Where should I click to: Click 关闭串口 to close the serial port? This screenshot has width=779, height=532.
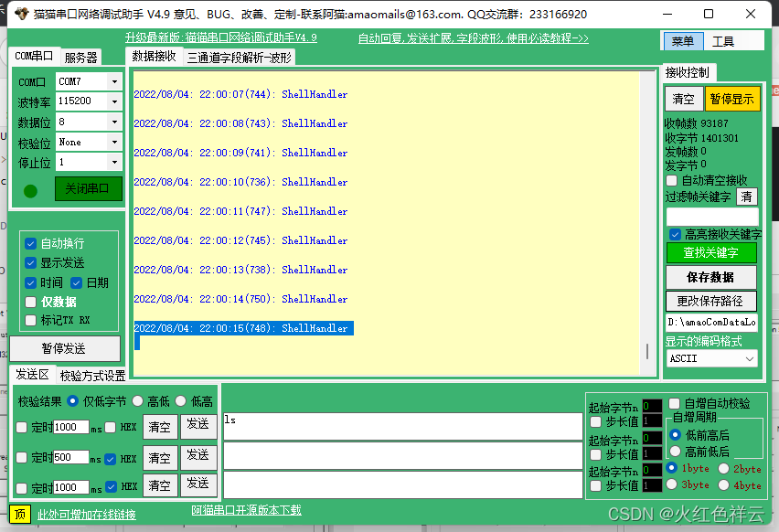coord(88,187)
